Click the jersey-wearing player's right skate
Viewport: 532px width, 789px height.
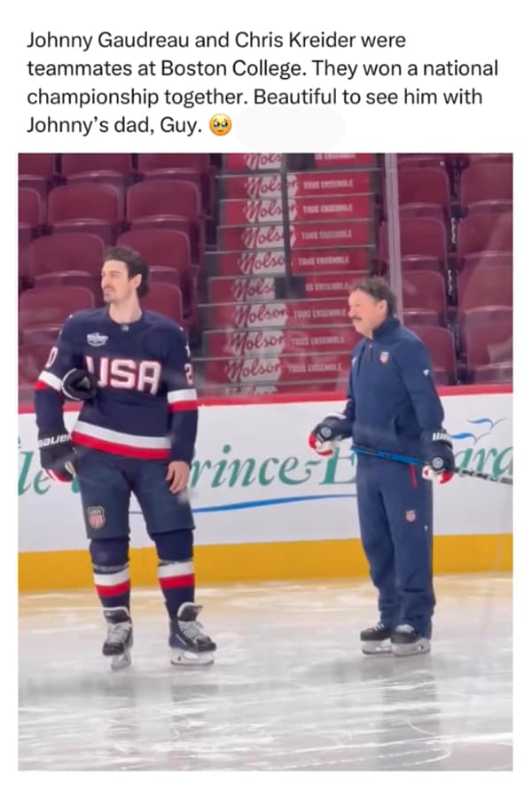tap(118, 638)
